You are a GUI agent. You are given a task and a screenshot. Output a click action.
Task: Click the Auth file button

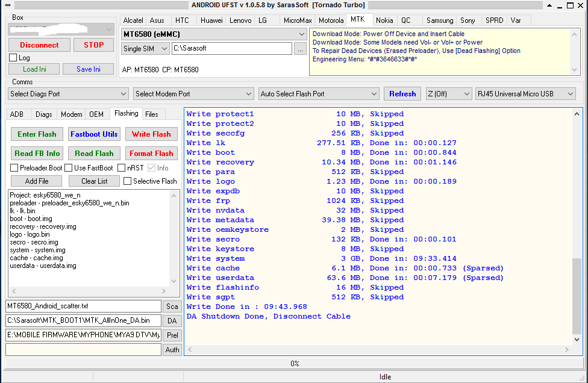coord(172,350)
